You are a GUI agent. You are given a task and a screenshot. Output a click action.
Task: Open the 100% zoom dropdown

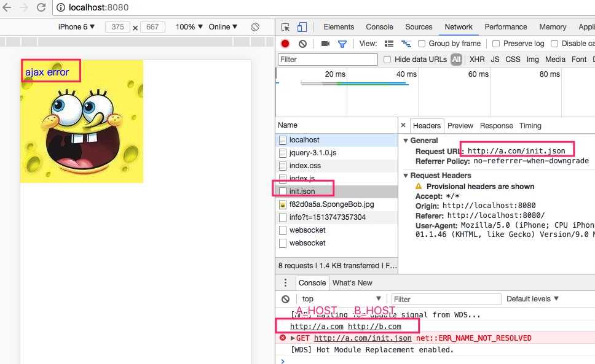189,27
